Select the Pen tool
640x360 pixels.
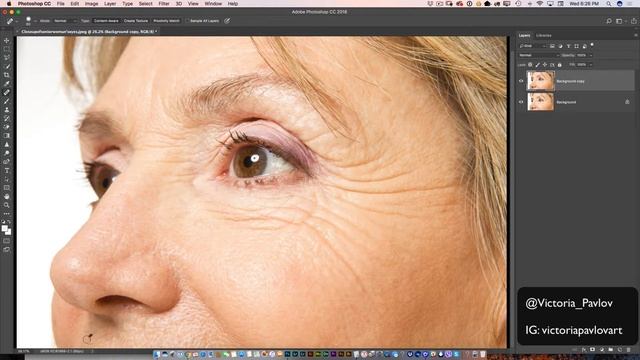point(7,162)
